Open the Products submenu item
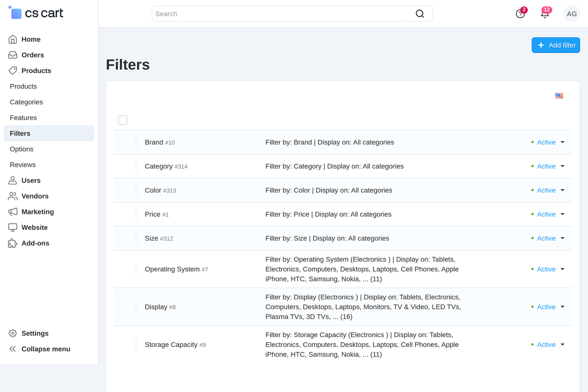This screenshot has height=392, width=588. (49, 86)
